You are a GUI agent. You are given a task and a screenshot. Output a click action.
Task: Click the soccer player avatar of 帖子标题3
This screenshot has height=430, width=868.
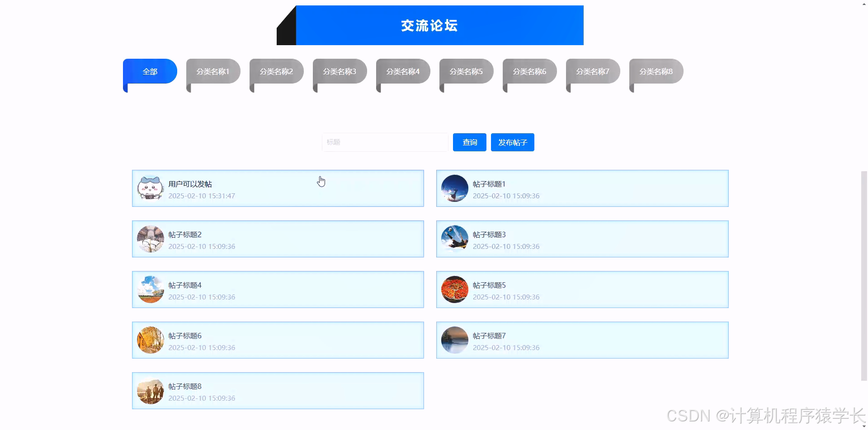tap(455, 239)
